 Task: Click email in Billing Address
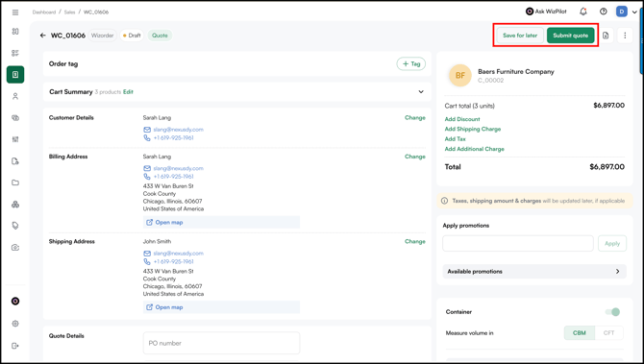178,169
